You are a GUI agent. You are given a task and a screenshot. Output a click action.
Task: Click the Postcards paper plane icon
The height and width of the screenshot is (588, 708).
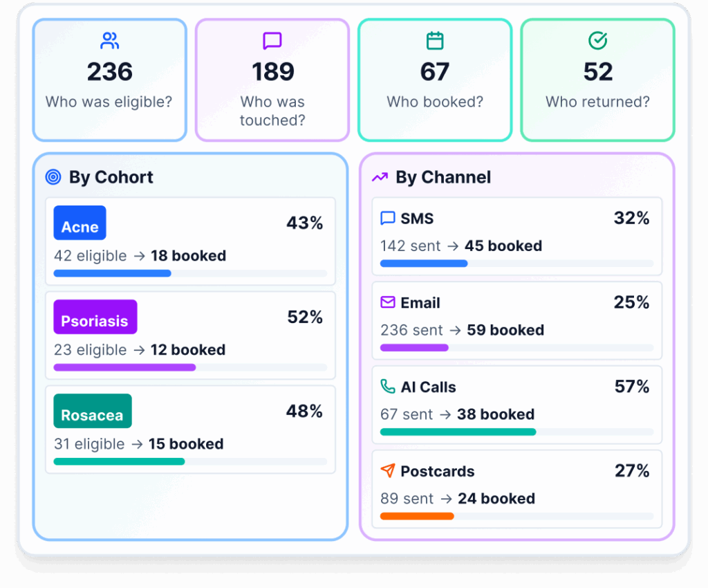tap(388, 471)
